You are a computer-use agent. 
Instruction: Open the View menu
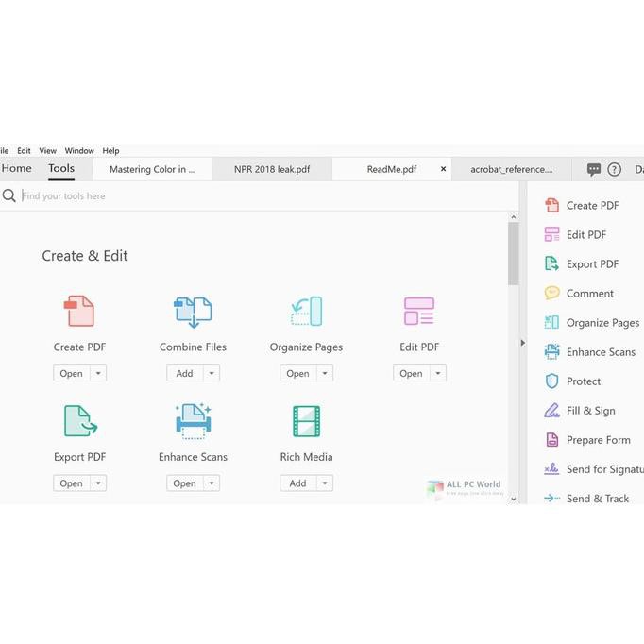47,151
